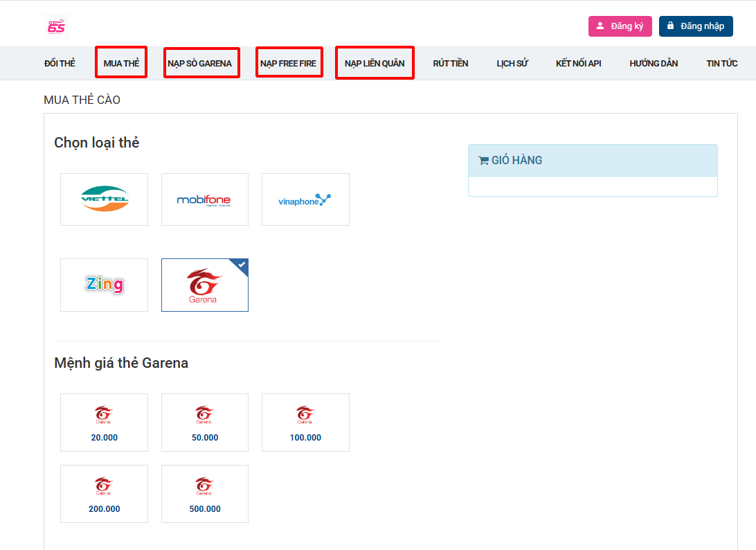The image size is (756, 550).
Task: Open the Rút tiền page
Action: (x=451, y=63)
